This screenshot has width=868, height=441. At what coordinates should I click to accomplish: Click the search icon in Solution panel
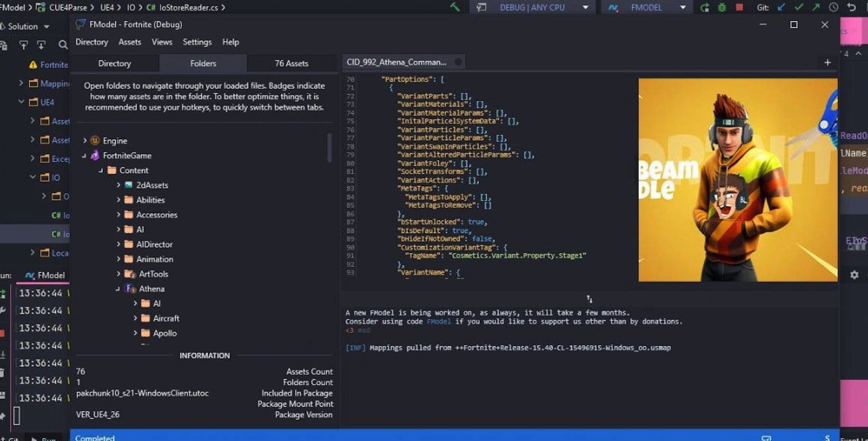click(x=63, y=45)
